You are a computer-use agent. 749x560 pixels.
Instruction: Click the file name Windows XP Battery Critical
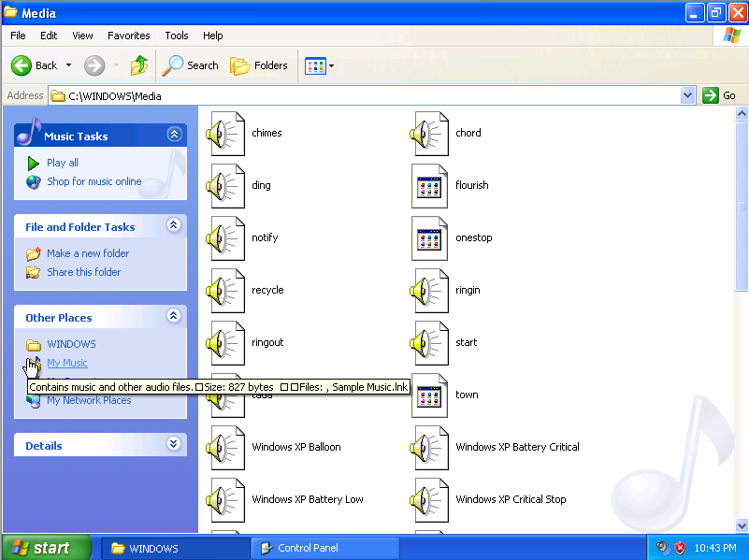tap(517, 447)
